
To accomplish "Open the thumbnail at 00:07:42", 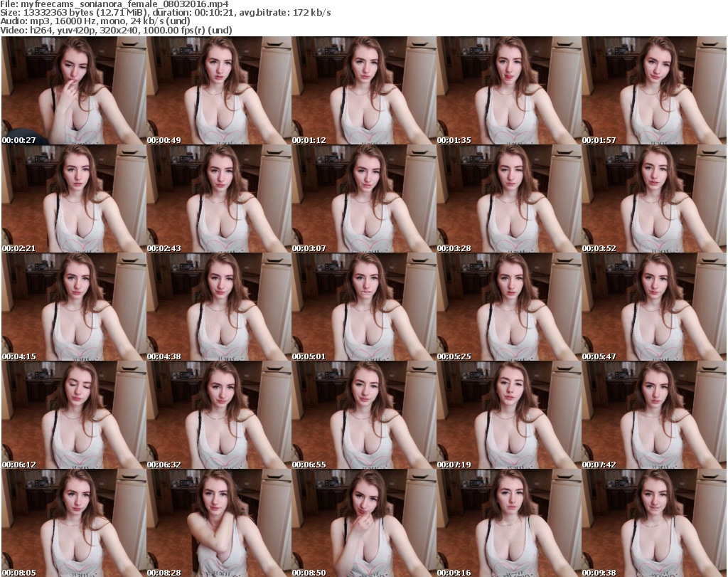I will coord(653,415).
